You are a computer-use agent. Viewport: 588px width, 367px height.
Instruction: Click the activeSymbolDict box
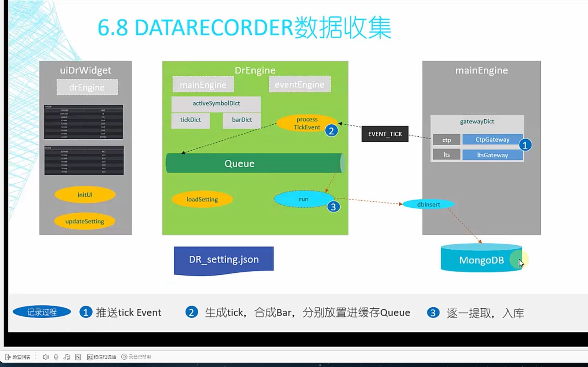tap(216, 104)
